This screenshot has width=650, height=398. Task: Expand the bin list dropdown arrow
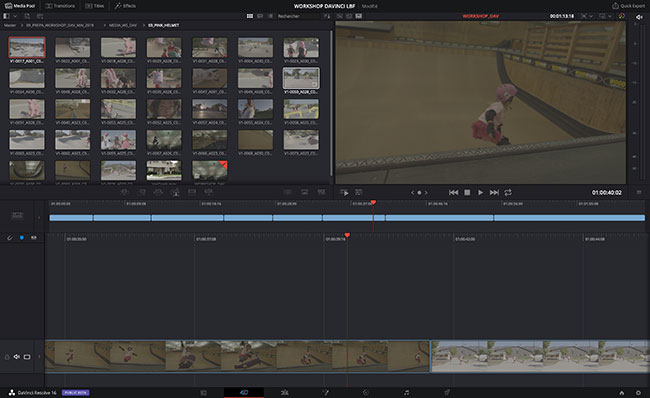click(x=15, y=16)
